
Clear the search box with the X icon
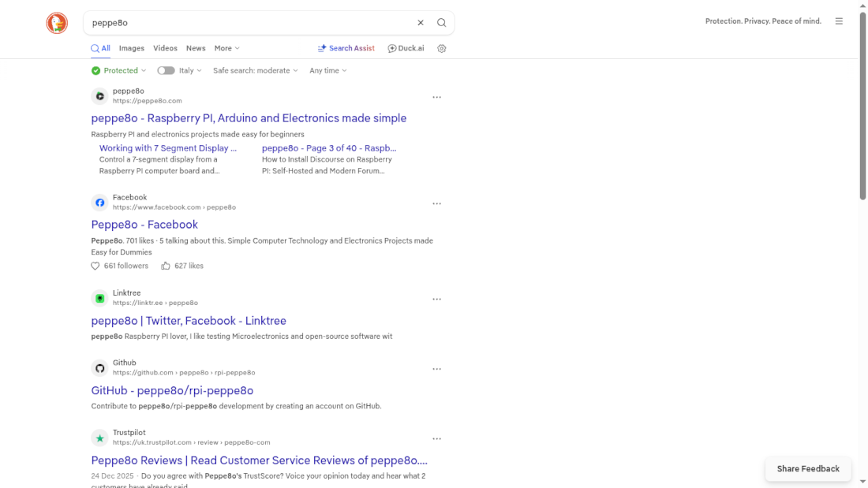(x=421, y=22)
